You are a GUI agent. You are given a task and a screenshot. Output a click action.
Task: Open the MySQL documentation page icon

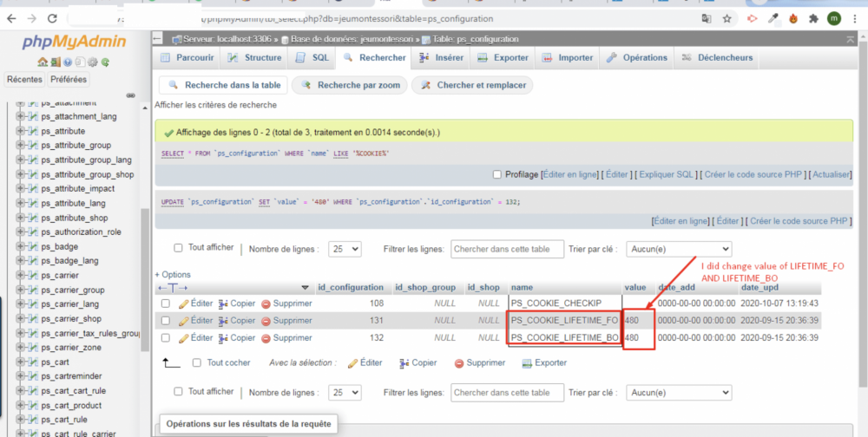coord(80,62)
